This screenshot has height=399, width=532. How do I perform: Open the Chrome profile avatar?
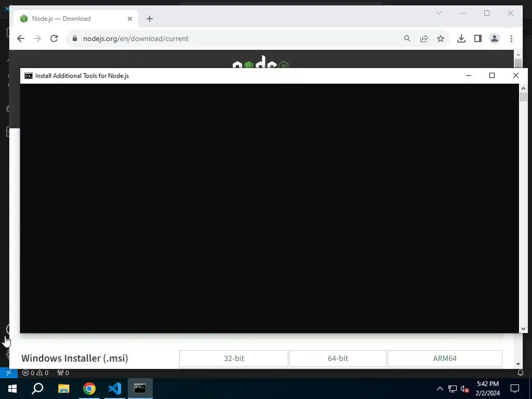coord(495,38)
